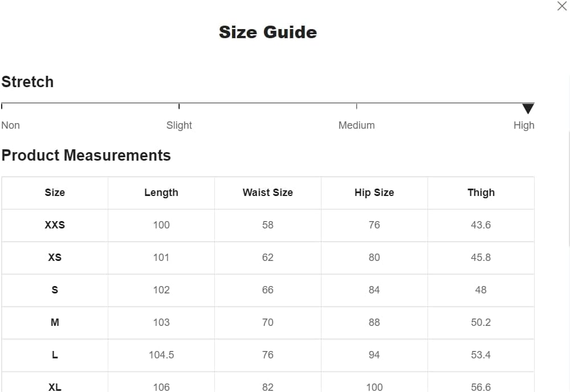
Task: Select the XL size row label
Action: (x=55, y=387)
